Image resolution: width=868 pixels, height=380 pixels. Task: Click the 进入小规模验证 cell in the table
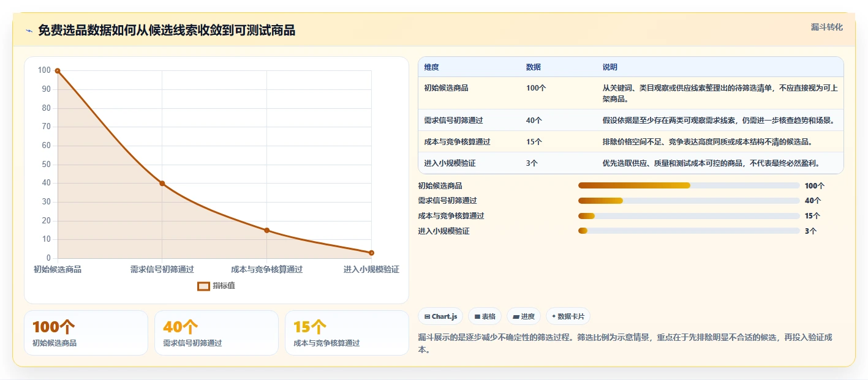point(450,163)
